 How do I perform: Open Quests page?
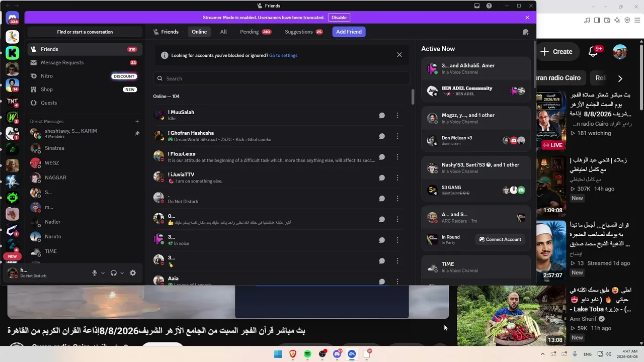85,103
